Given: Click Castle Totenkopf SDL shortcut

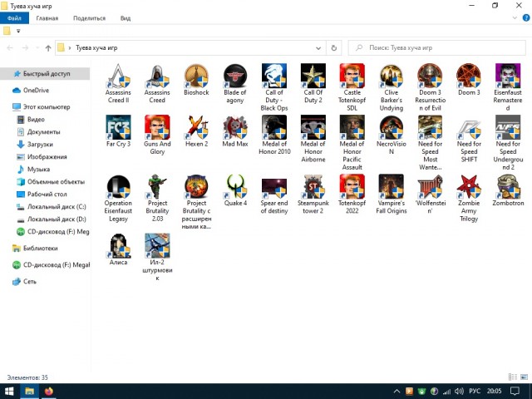Looking at the screenshot, I should [352, 87].
